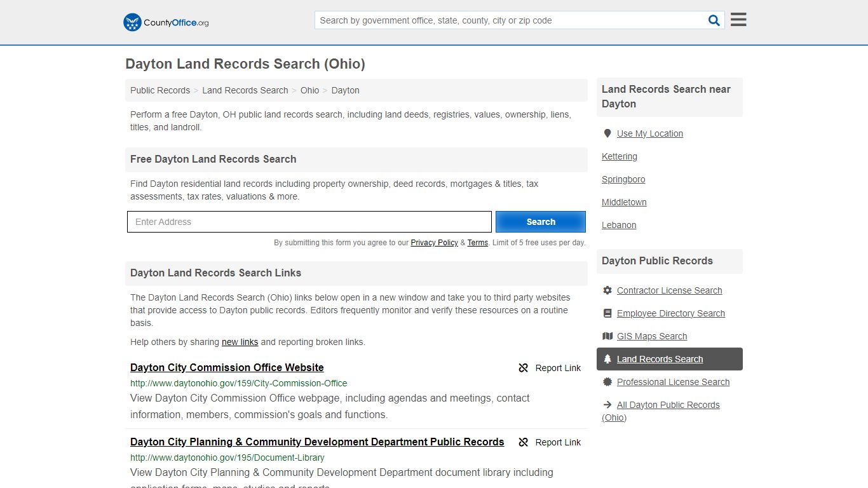
Task: Open Kettering land records link
Action: (x=620, y=156)
